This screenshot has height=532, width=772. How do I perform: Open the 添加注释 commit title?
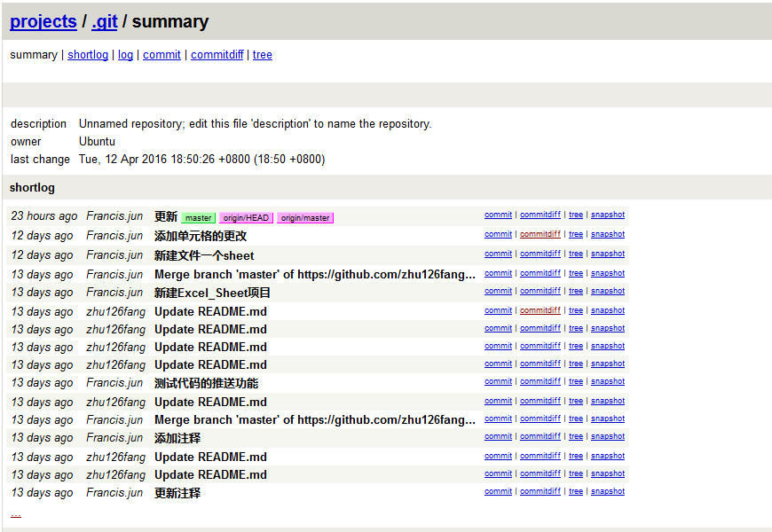177,438
